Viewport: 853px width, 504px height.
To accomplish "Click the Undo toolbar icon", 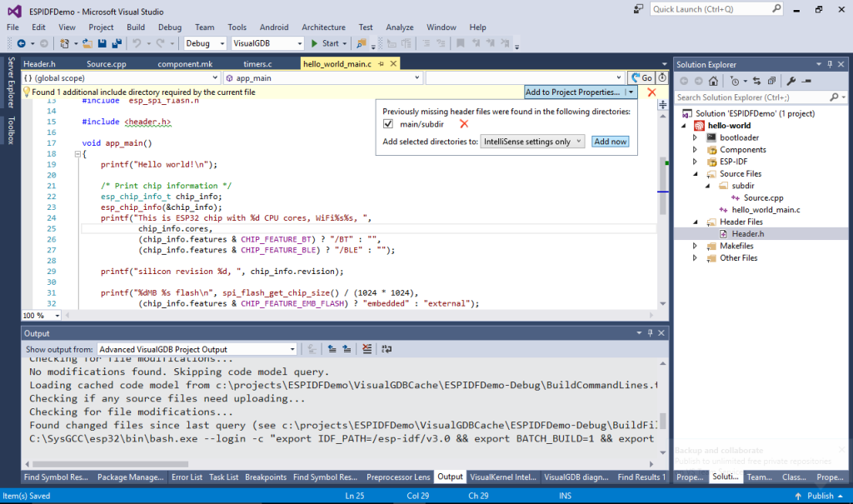I will click(137, 43).
